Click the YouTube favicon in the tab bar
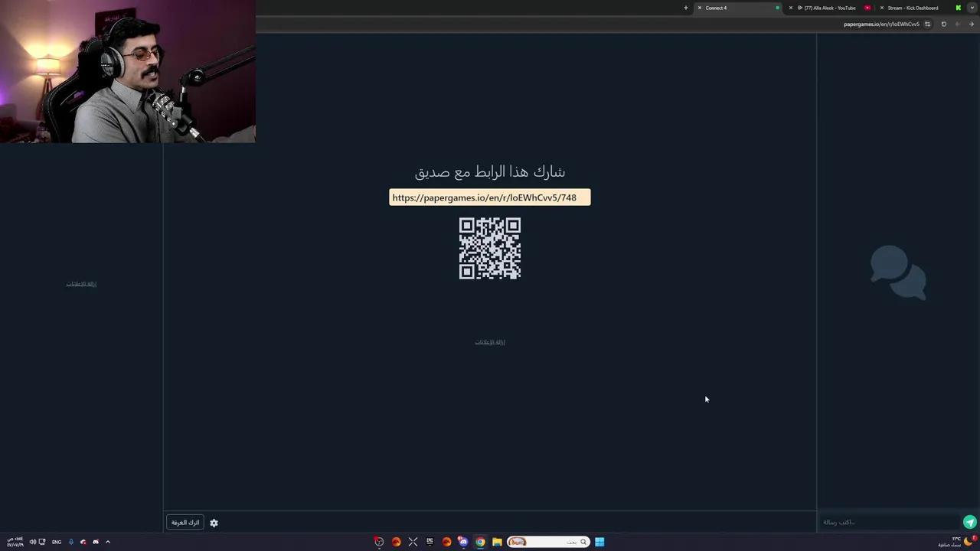The height and width of the screenshot is (551, 980). tap(867, 8)
